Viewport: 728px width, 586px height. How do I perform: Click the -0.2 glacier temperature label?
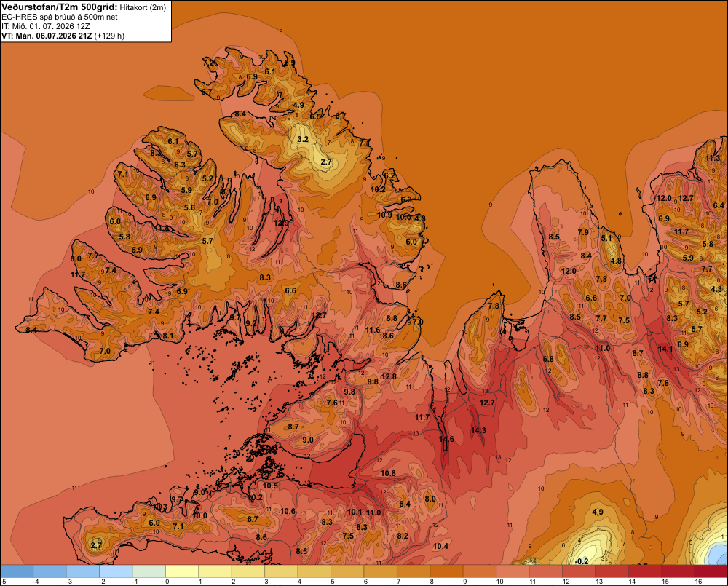click(x=582, y=561)
